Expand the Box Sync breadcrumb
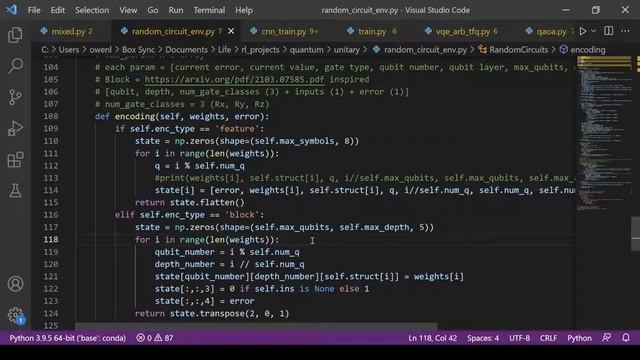Screen dimensions: 640x360 coord(138,50)
